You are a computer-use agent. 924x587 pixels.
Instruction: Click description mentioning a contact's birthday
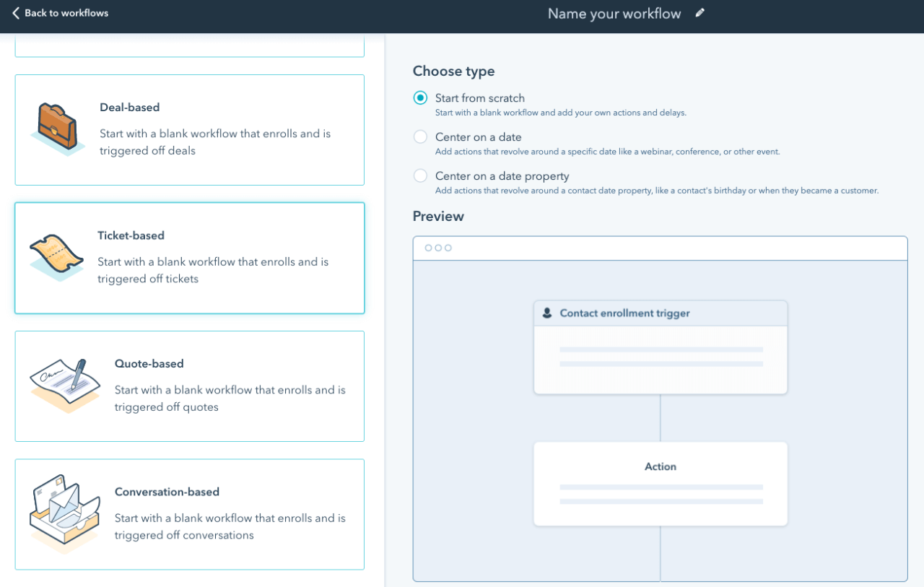pos(657,191)
